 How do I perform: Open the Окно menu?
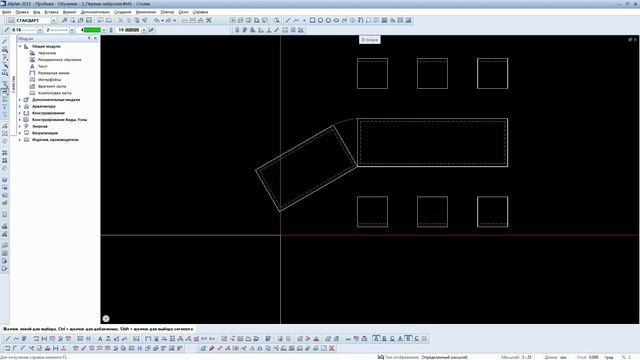tap(184, 12)
